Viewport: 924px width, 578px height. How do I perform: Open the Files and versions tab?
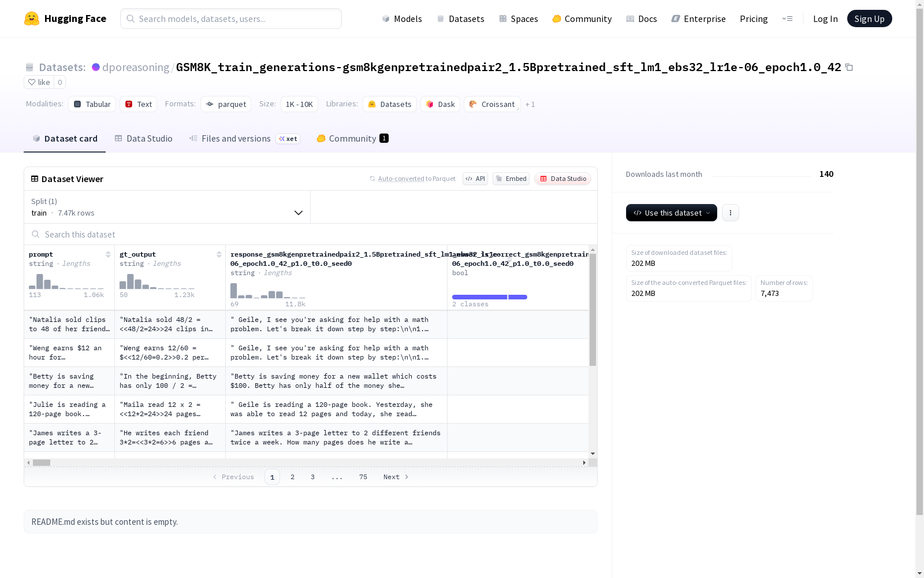(x=244, y=139)
